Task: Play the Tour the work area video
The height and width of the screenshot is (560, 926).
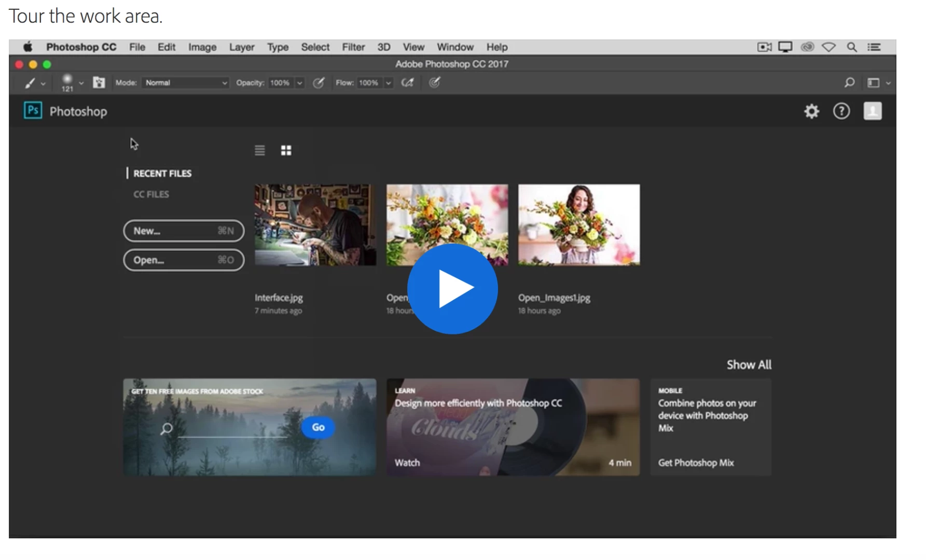Action: (452, 289)
